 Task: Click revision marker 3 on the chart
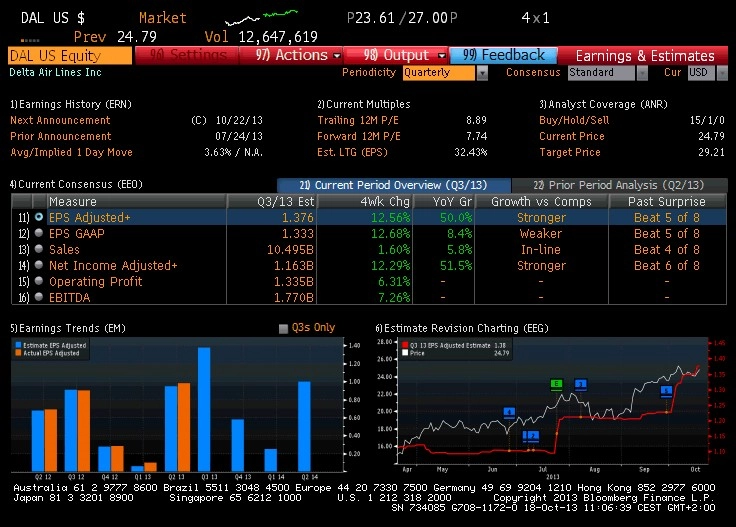tap(581, 384)
